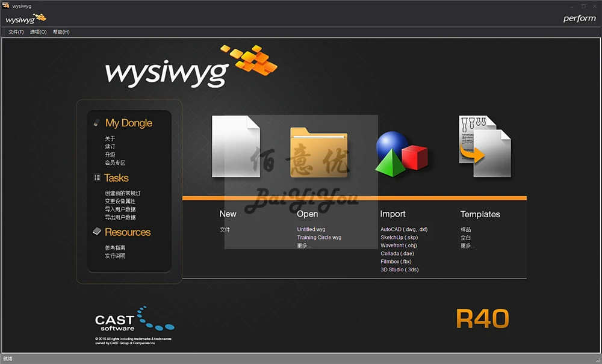Click the Open heading
Viewport: 602px width, 364px height.
pyautogui.click(x=308, y=214)
